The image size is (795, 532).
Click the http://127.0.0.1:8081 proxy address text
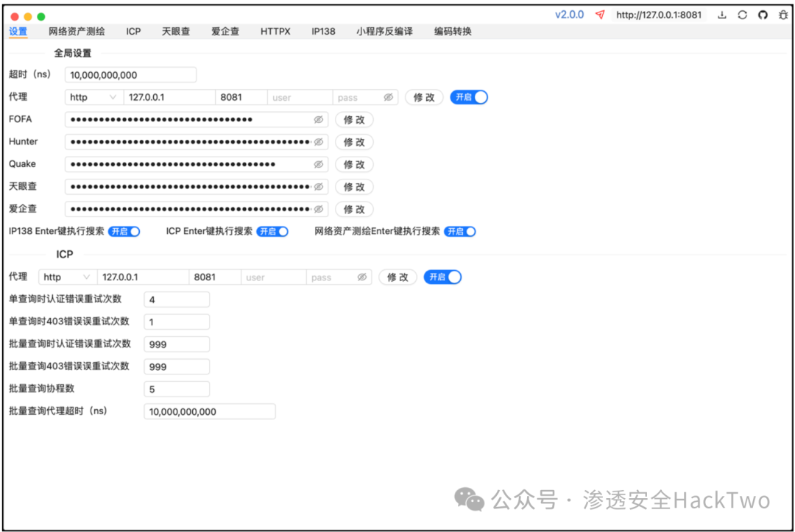pos(659,15)
